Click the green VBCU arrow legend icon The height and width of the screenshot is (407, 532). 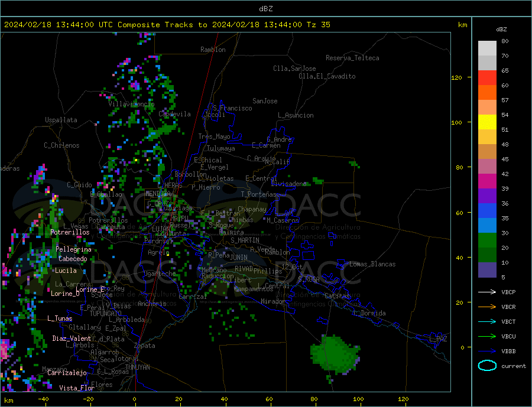(x=487, y=337)
